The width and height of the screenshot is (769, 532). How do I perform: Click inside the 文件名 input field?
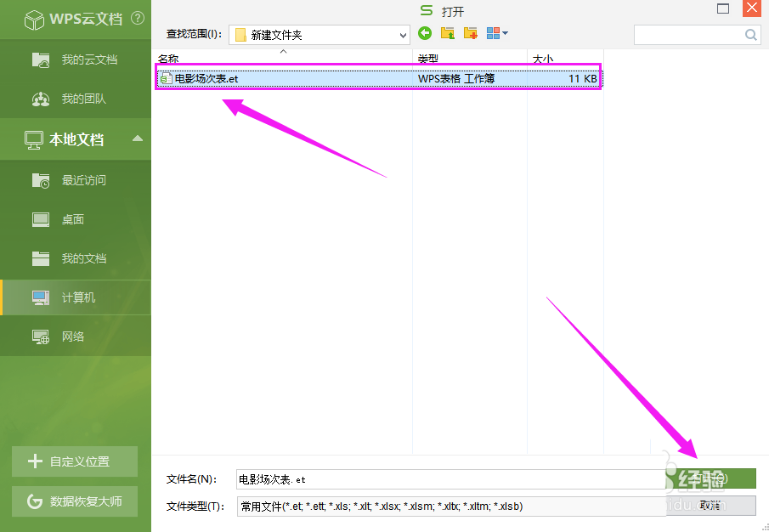382,479
